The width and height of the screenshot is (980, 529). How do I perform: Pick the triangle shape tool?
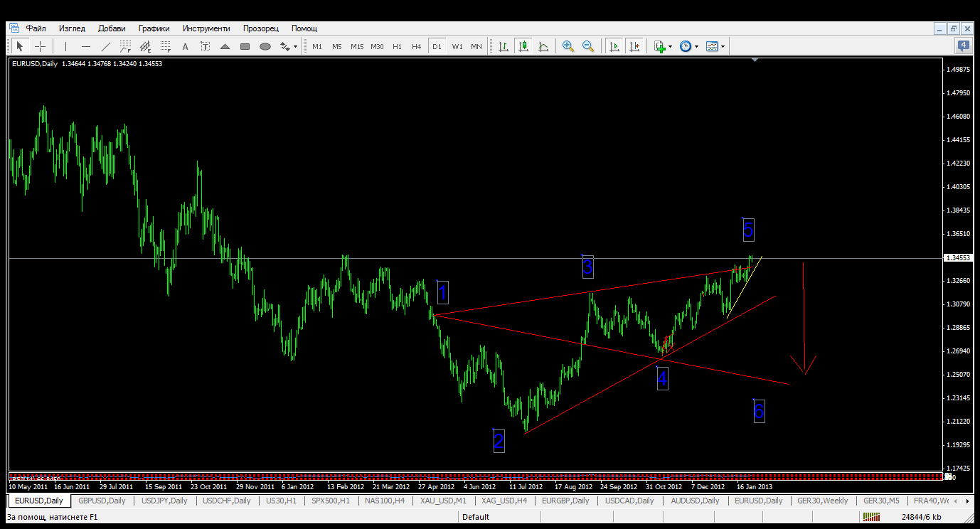pyautogui.click(x=225, y=46)
